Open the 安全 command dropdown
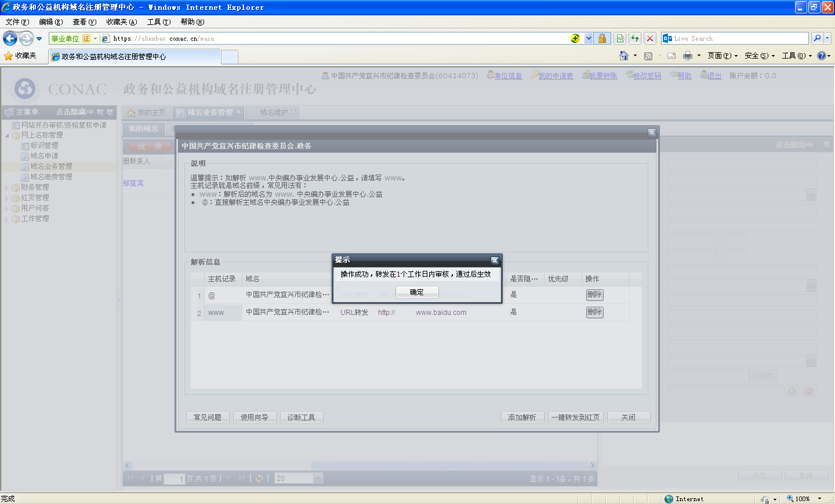The image size is (835, 504). point(760,56)
